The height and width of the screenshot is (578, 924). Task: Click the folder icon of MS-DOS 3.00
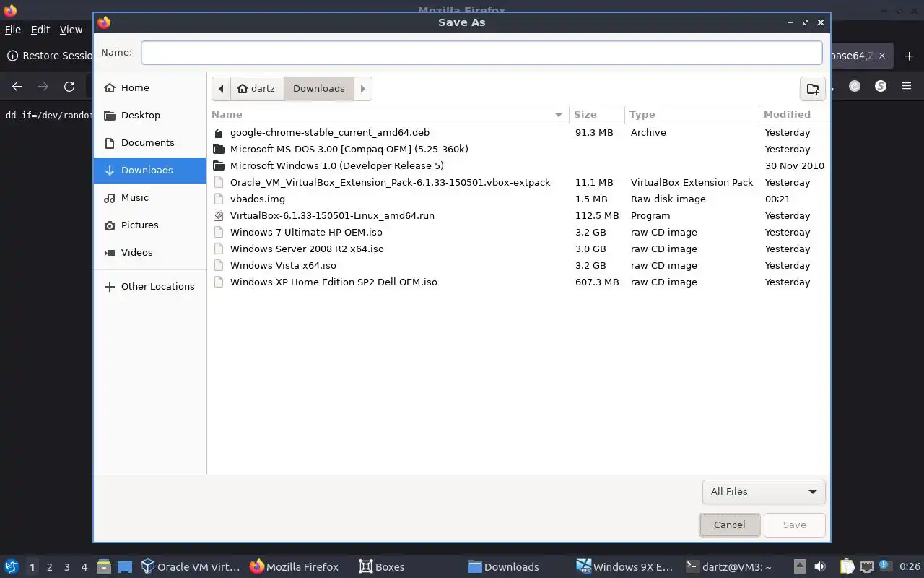pyautogui.click(x=219, y=149)
